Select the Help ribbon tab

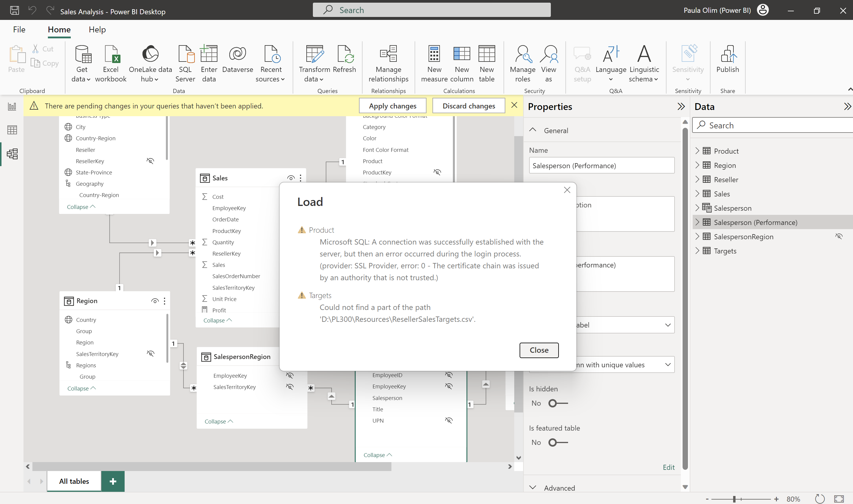point(97,29)
